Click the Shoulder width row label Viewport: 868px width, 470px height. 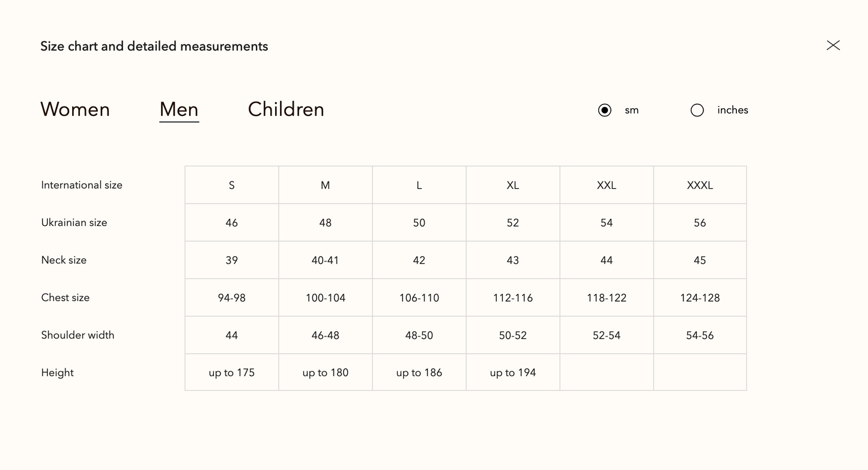pyautogui.click(x=77, y=335)
